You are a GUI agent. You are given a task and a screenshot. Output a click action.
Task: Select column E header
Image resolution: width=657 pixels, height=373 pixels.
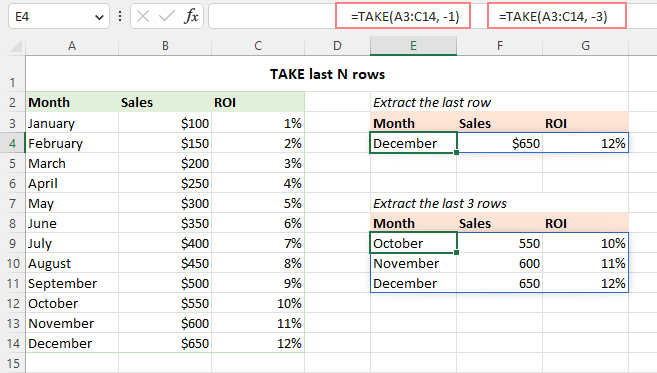[414, 46]
